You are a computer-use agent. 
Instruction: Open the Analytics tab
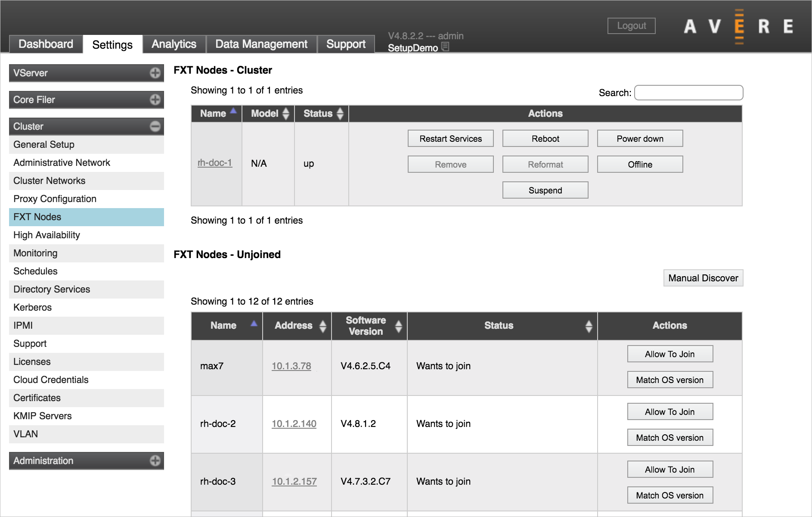(174, 44)
